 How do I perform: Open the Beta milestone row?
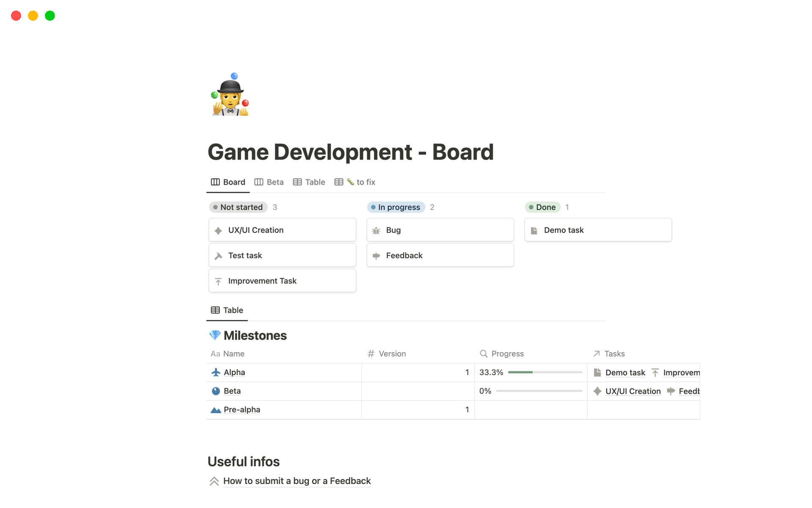tap(231, 390)
